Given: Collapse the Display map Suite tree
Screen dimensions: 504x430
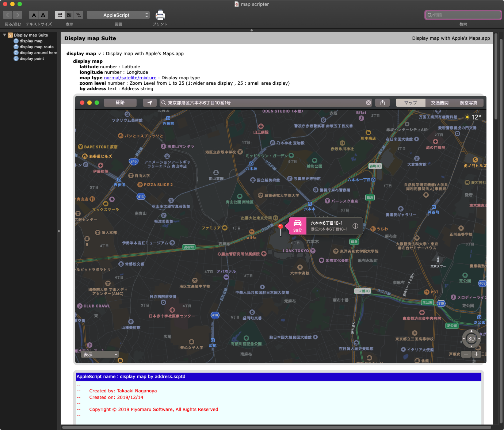Looking at the screenshot, I should pos(4,35).
